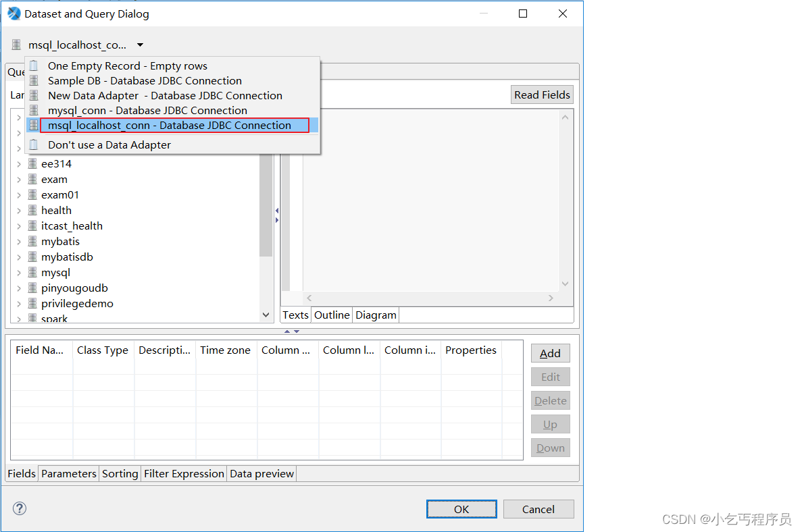The height and width of the screenshot is (532, 802).
Task: Confirm the dialog with OK
Action: click(x=461, y=509)
